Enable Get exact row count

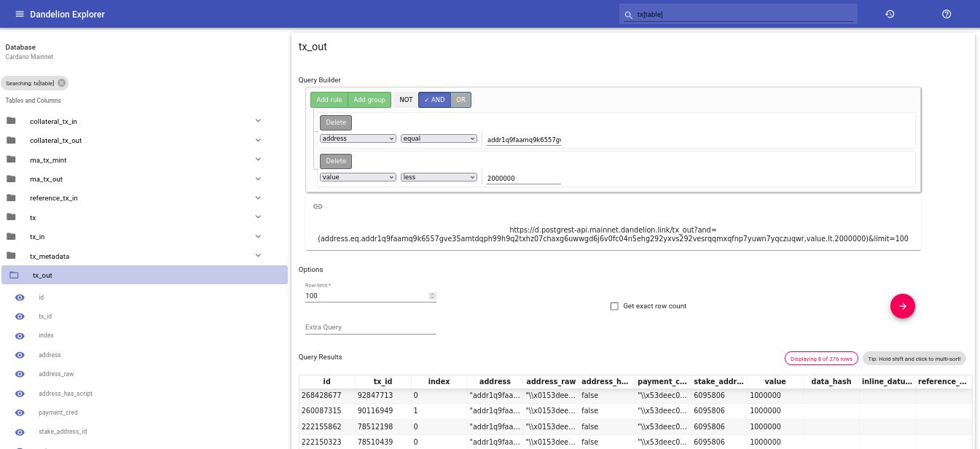pos(615,306)
